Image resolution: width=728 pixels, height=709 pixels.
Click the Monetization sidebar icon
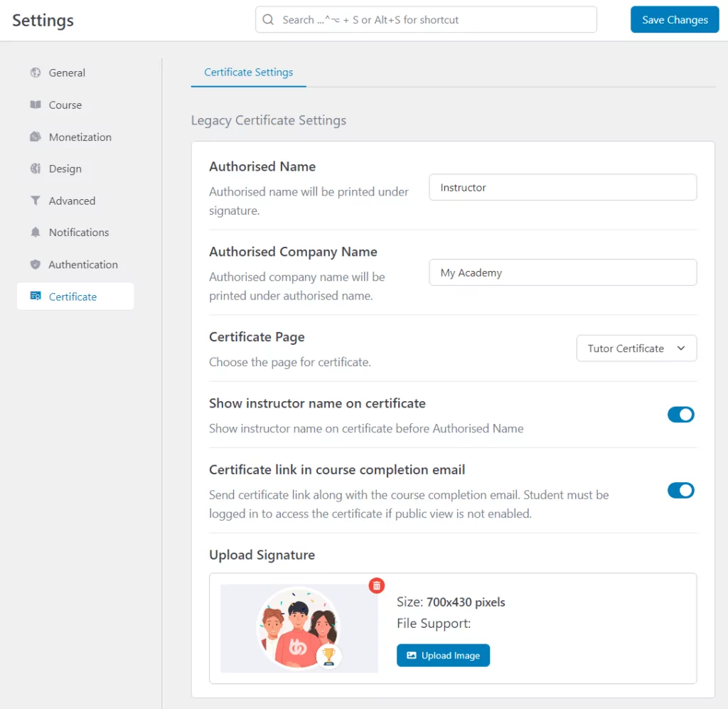tap(36, 137)
